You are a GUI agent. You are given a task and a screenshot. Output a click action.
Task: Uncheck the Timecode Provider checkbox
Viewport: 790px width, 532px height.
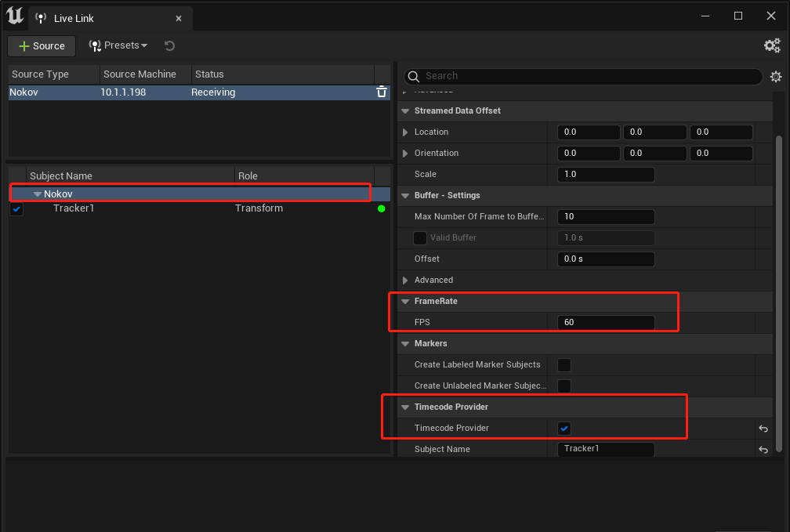coord(564,429)
